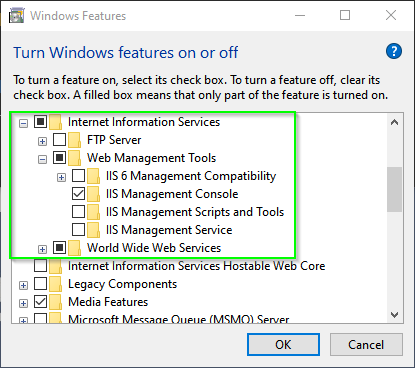Check the IIS Management Service box
Viewport: 415px width, 368px height.
pyautogui.click(x=78, y=230)
